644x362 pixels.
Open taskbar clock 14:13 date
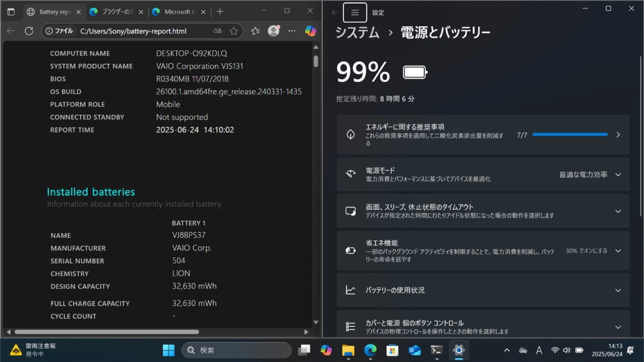607,350
